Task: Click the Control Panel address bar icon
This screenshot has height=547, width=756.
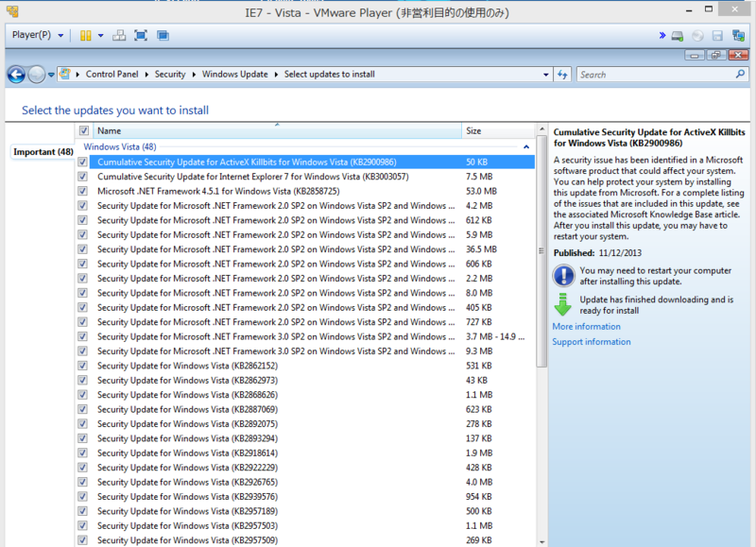Action: click(x=64, y=75)
